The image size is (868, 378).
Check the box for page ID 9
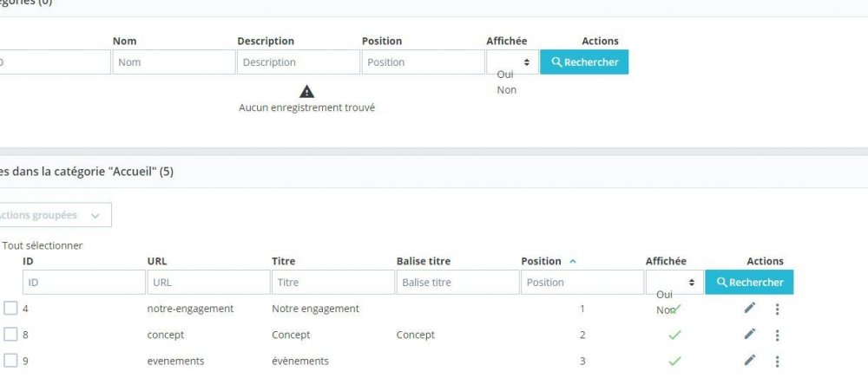10,361
